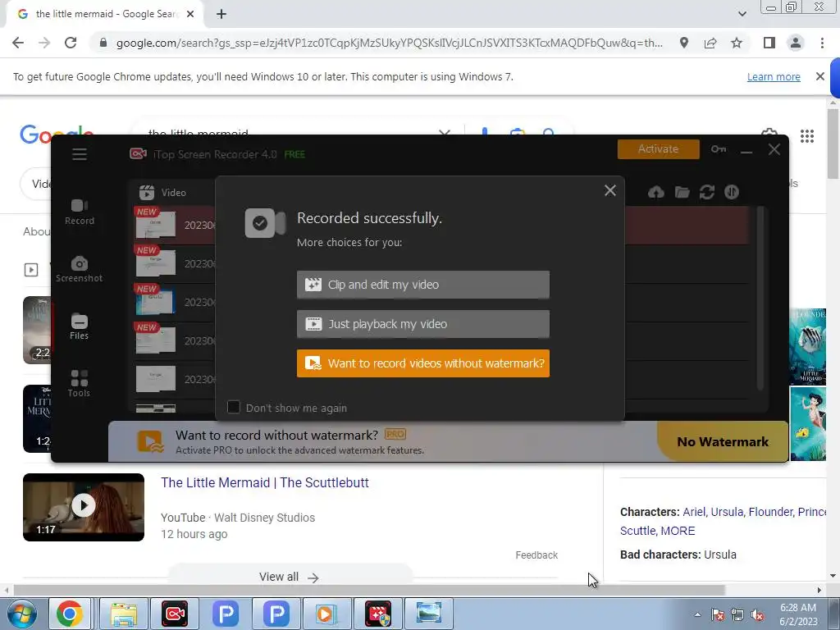Click Just playback my video
This screenshot has width=840, height=630.
point(422,323)
